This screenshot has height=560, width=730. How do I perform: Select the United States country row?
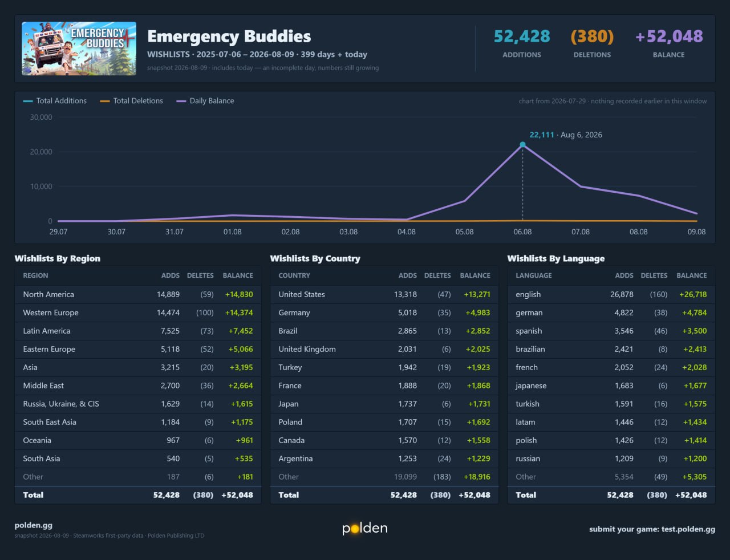384,294
